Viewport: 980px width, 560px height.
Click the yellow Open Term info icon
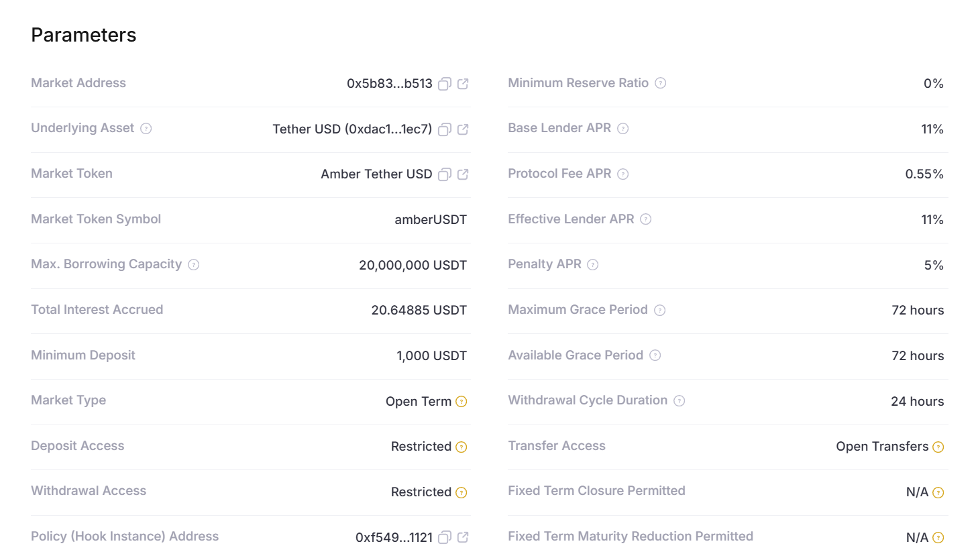pyautogui.click(x=461, y=402)
